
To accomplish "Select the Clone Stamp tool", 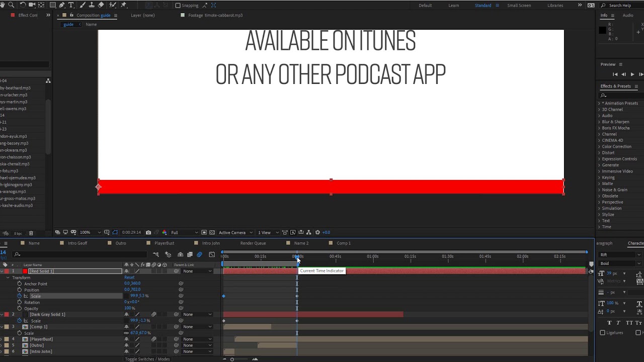I will 92,5.
